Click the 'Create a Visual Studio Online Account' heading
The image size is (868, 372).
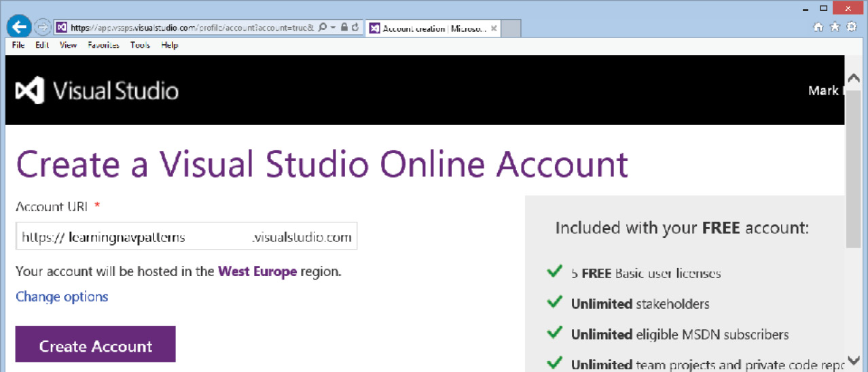coord(322,165)
